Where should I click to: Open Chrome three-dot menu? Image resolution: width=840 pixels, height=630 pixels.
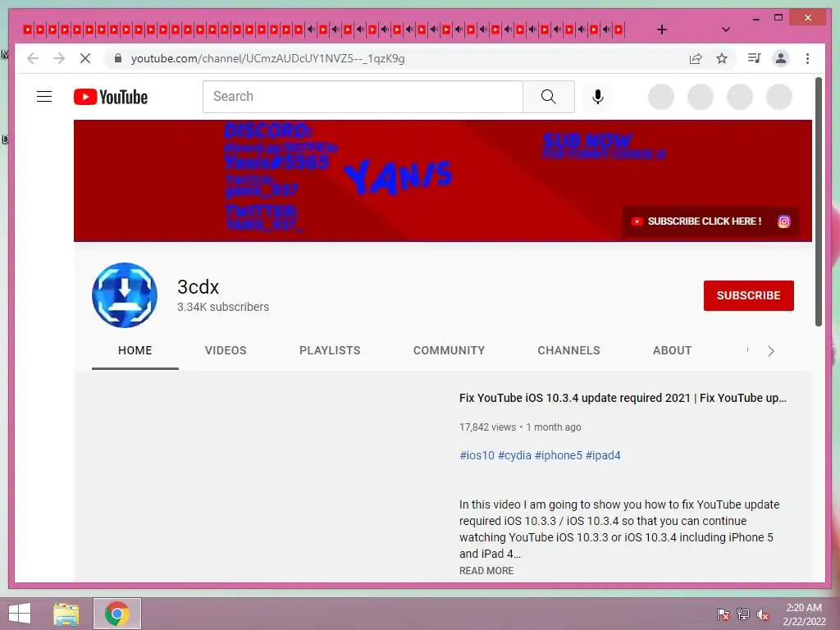[x=807, y=58]
